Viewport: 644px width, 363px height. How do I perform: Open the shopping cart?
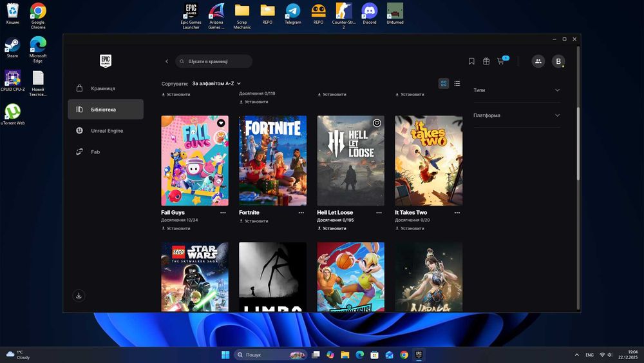click(x=501, y=61)
